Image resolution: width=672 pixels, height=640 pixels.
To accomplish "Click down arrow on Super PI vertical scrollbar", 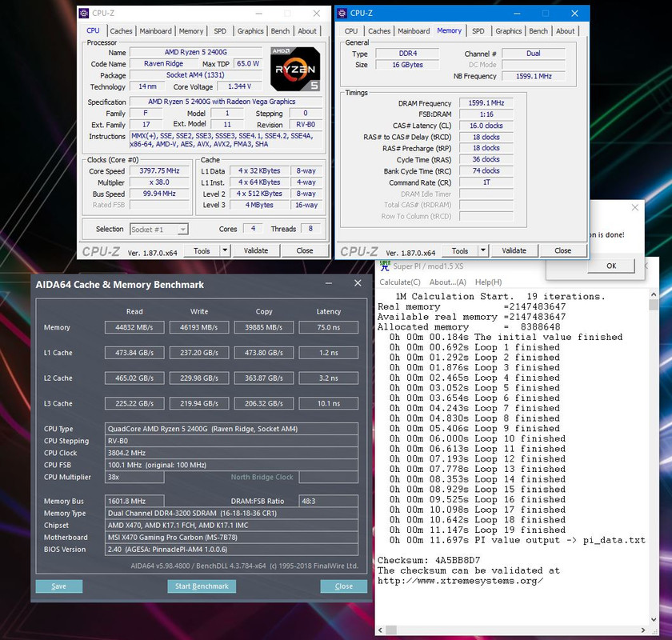I will coord(654,619).
